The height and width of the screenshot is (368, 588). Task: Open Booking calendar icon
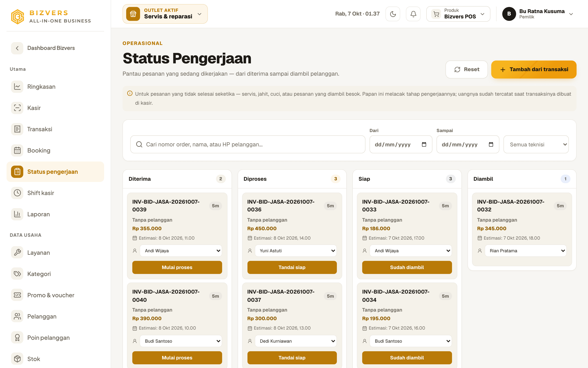[17, 150]
